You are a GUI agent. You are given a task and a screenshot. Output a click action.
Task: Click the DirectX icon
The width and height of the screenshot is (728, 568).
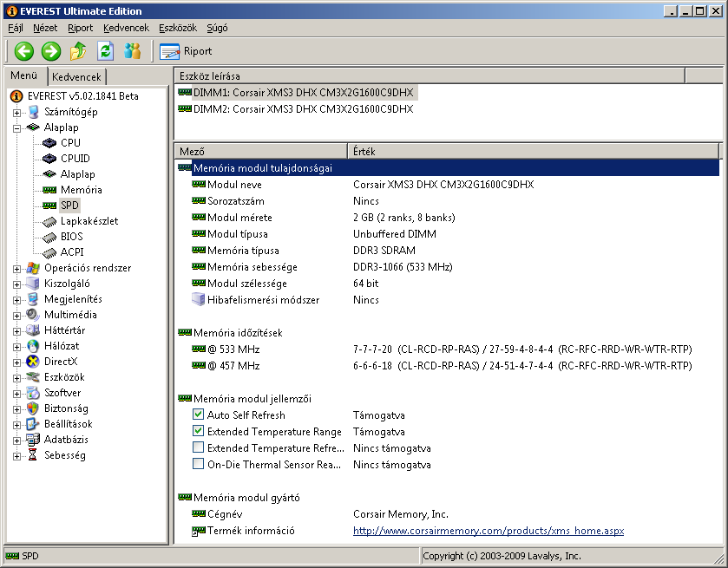point(33,362)
